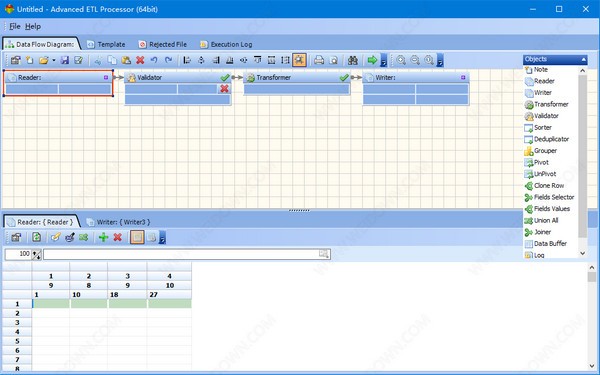Expand overflow dropdown after the Run arrow
The image size is (600, 375).
point(383,60)
